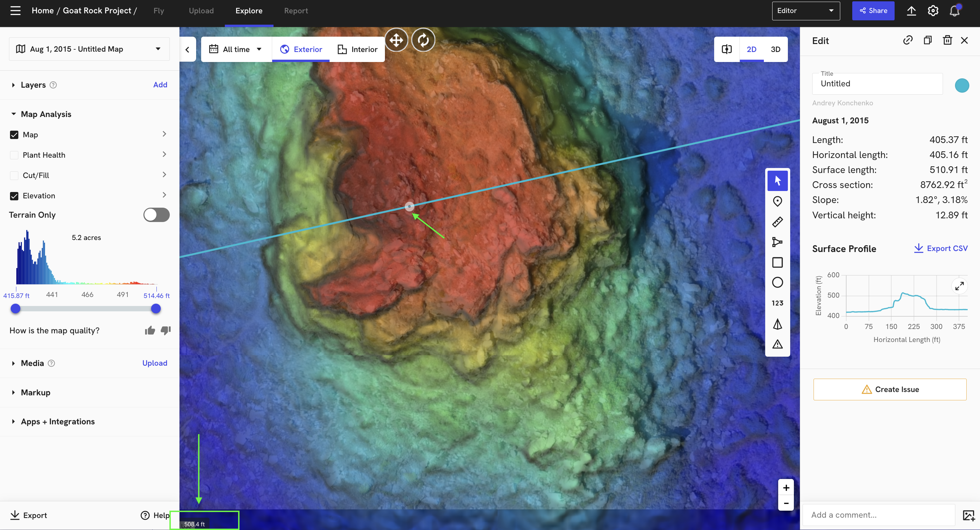
Task: Select the Location marker tool
Action: [x=778, y=201]
